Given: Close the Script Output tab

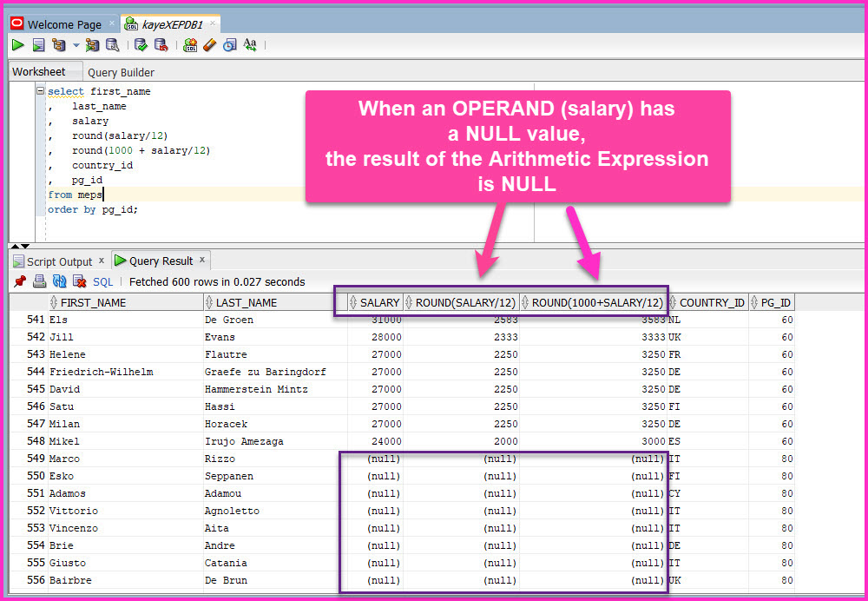Looking at the screenshot, I should click(x=102, y=261).
